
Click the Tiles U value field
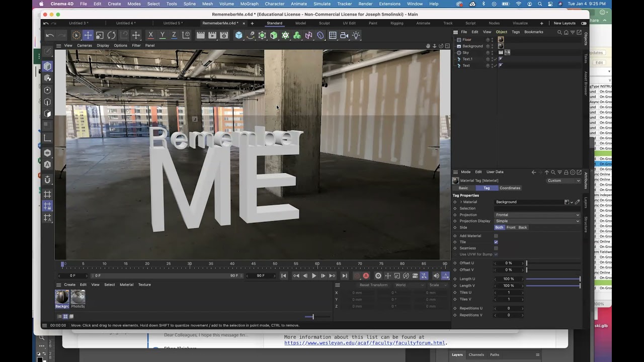coord(509,293)
